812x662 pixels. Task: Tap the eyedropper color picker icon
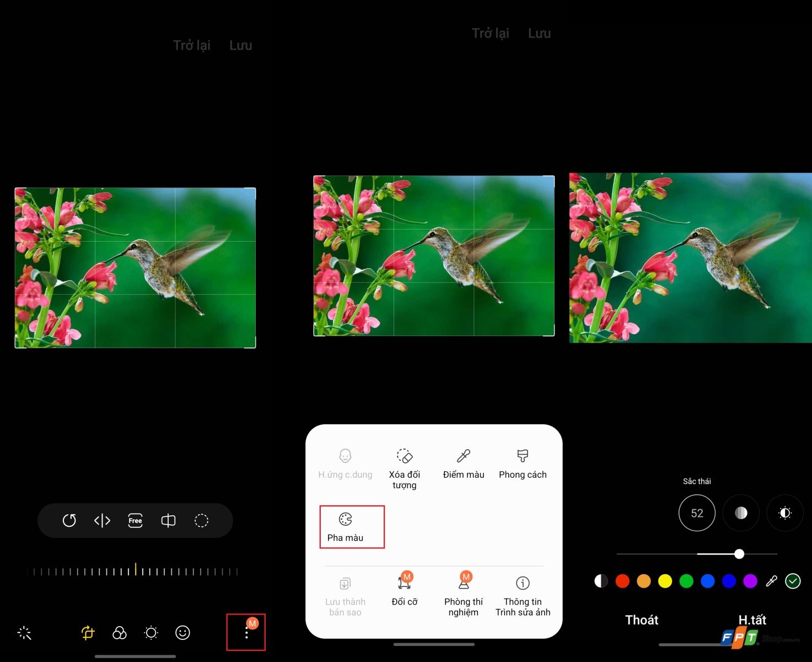tap(771, 581)
